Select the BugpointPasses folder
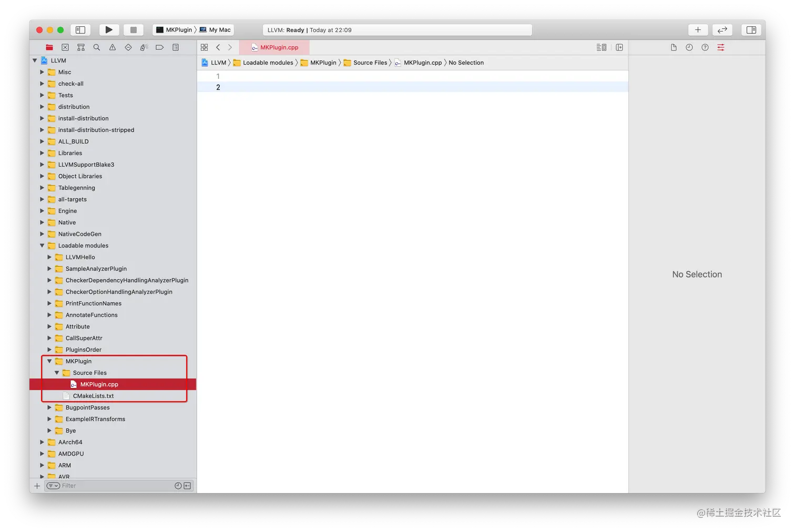The height and width of the screenshot is (532, 795). [x=113, y=407]
